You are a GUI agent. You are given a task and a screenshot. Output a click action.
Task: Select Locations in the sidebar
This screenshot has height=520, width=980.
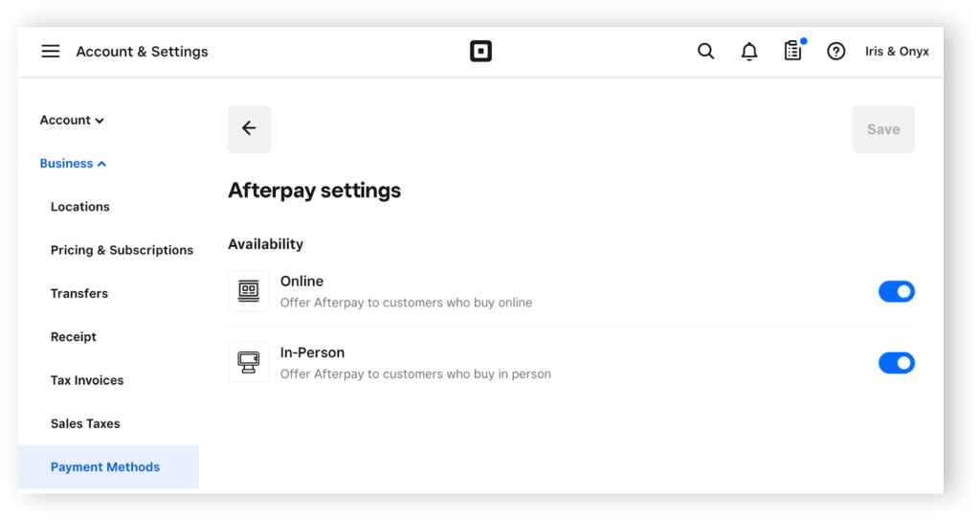tap(80, 207)
